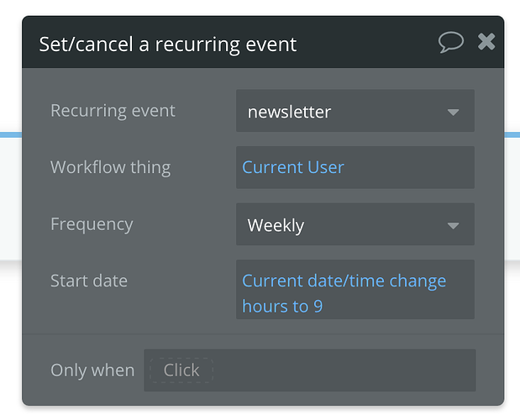This screenshot has height=420, width=520.
Task: Click the 'Frequency' label
Action: 92,224
